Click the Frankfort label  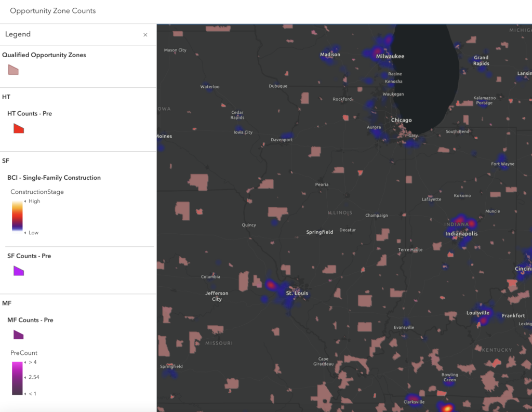click(513, 315)
